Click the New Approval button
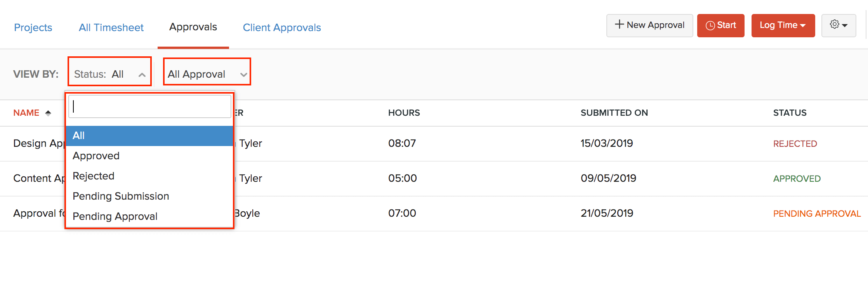This screenshot has height=282, width=868. 649,26
